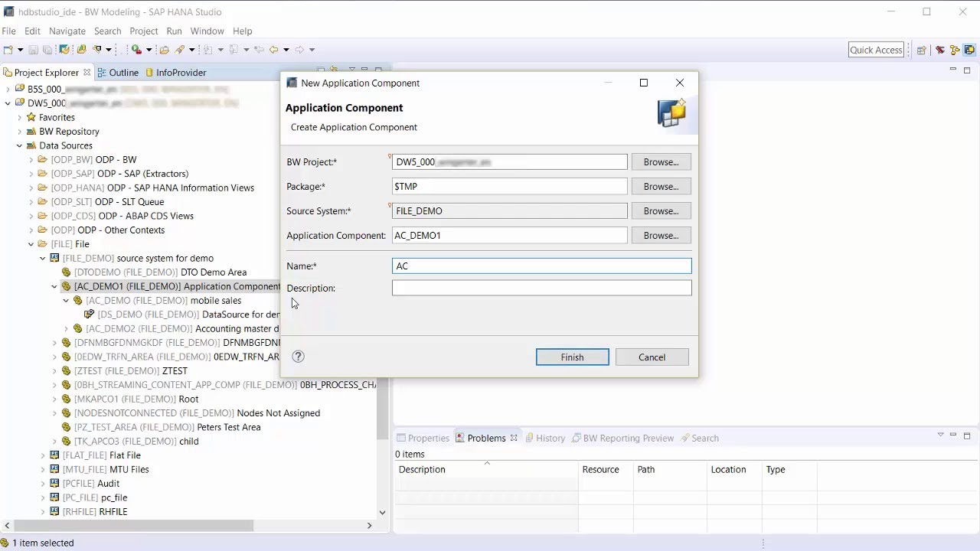
Task: Click the Search flashlight toolbar icon
Action: click(181, 50)
